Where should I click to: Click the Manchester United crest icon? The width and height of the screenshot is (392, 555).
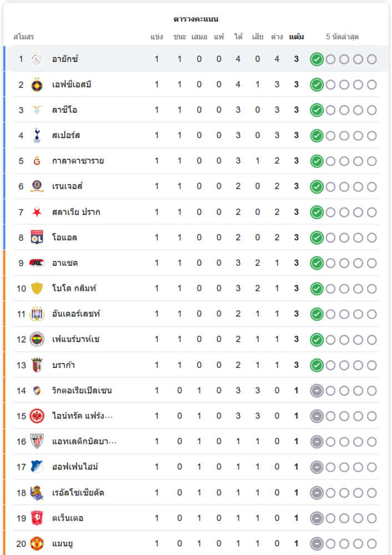click(x=37, y=544)
